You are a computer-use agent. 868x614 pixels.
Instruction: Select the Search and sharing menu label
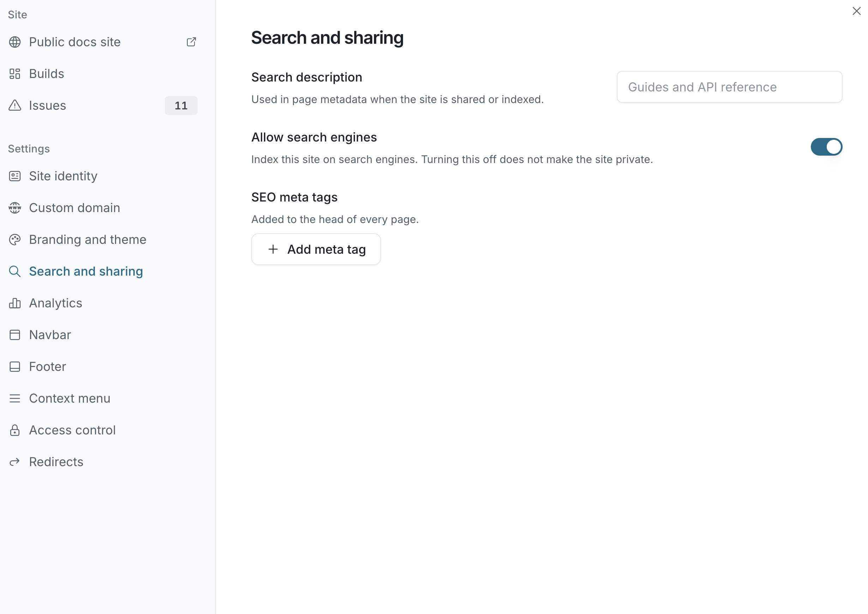pos(86,271)
